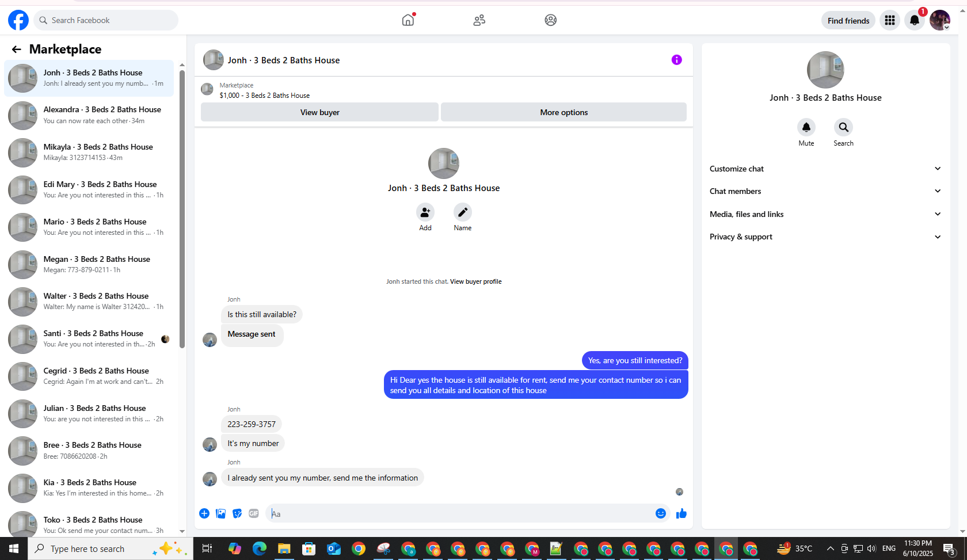Select Jonh's conversation in list
967x560 pixels.
[89, 78]
